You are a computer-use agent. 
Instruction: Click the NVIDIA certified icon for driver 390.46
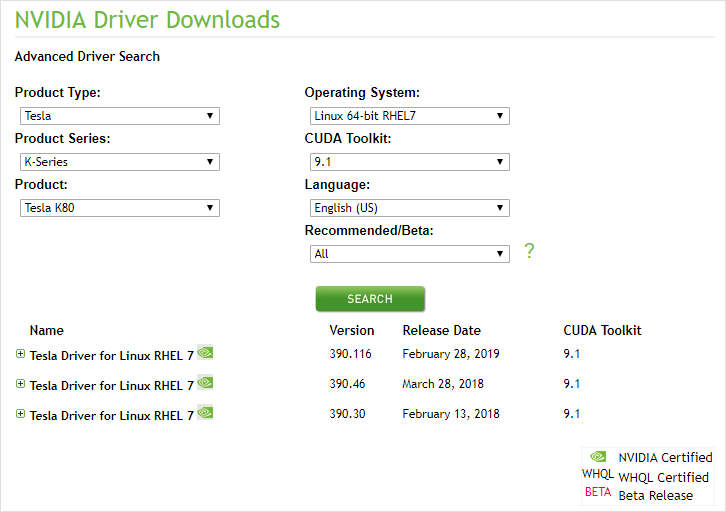[205, 383]
